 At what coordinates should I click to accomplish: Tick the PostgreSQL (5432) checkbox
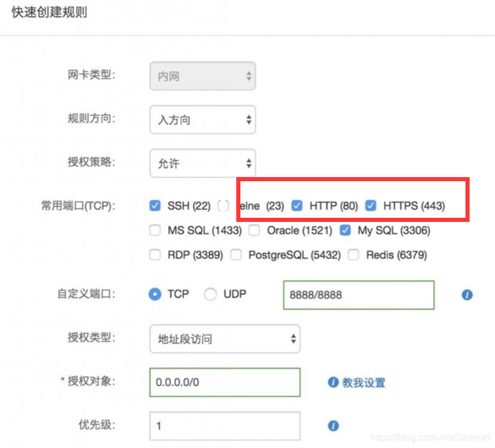(236, 254)
